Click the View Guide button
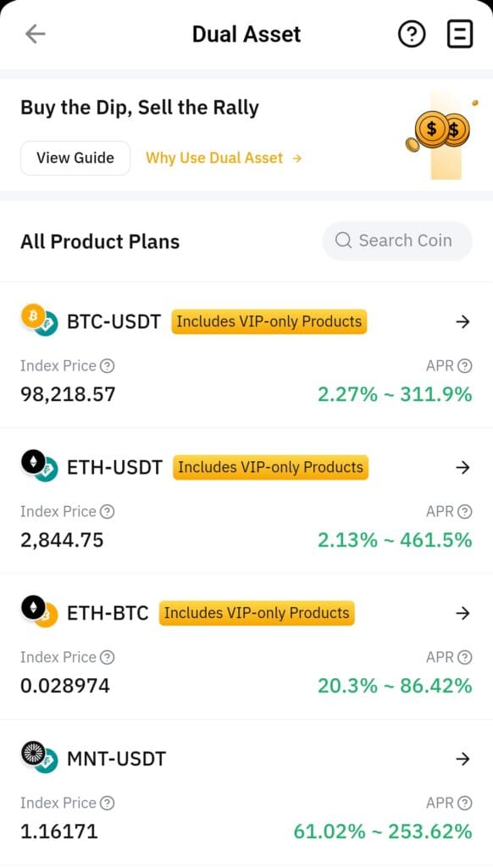 (x=75, y=158)
